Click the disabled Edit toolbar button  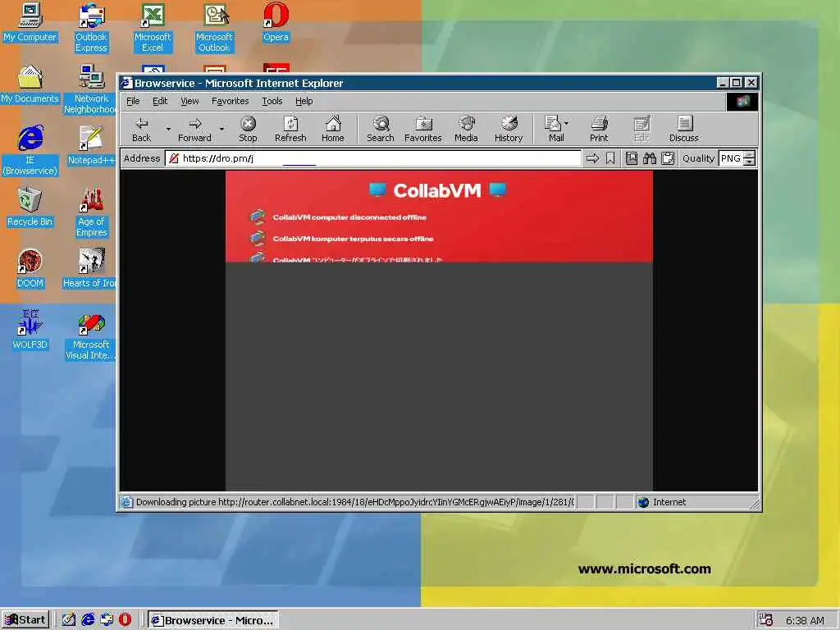[x=641, y=130]
